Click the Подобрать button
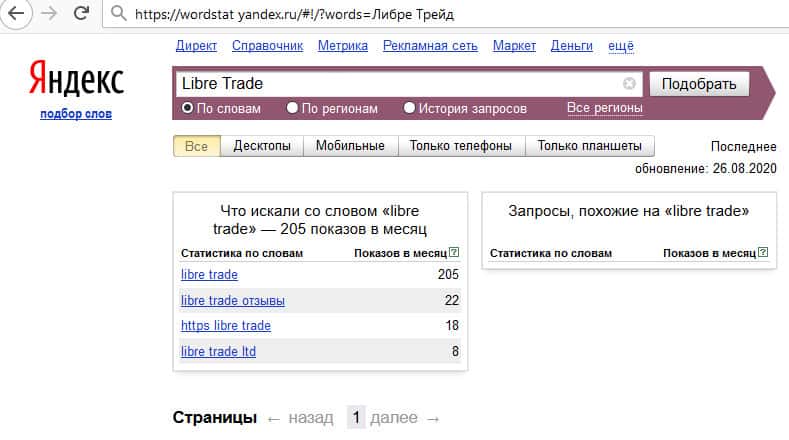The image size is (789, 440). click(699, 84)
